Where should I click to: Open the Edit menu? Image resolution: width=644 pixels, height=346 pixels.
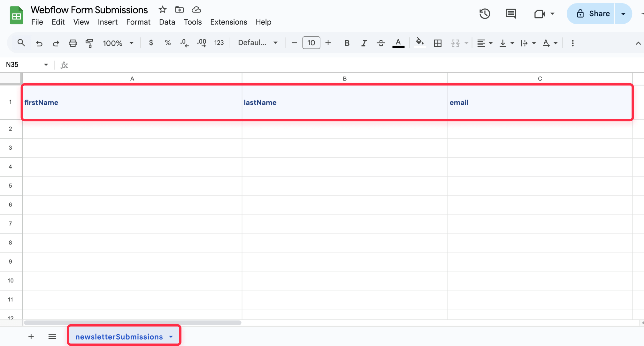[58, 22]
